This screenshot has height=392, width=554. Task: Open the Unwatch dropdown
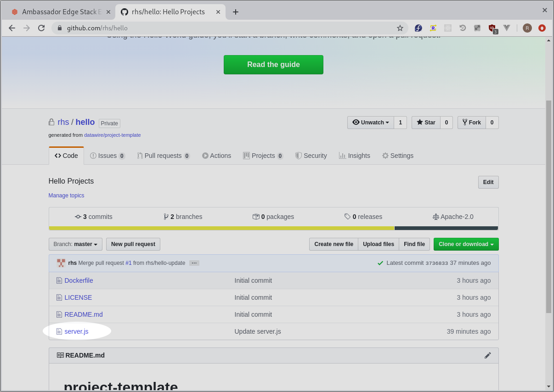(x=371, y=123)
